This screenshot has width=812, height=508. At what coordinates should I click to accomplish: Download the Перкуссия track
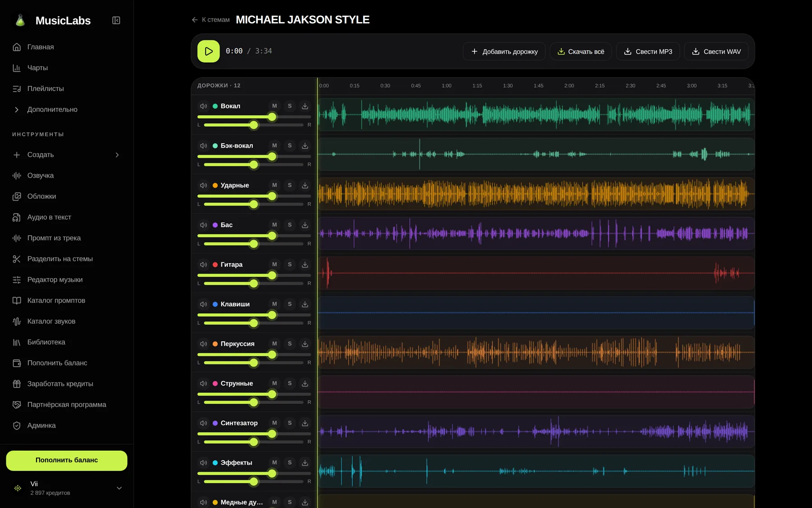tap(305, 344)
